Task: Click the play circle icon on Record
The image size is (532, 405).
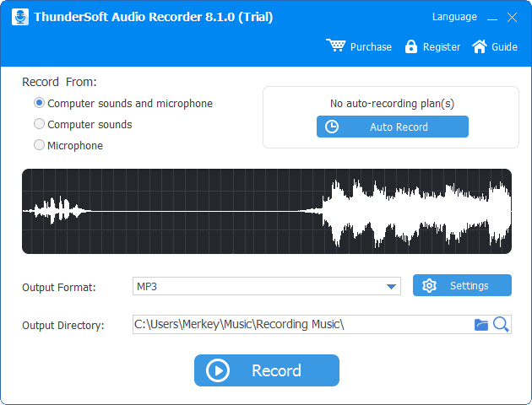Action: tap(218, 370)
